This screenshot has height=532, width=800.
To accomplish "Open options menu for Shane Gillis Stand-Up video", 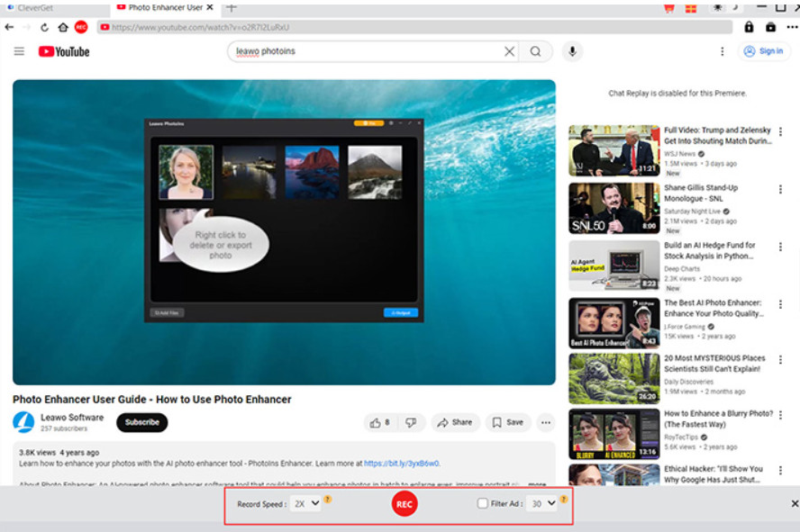I will tap(780, 190).
